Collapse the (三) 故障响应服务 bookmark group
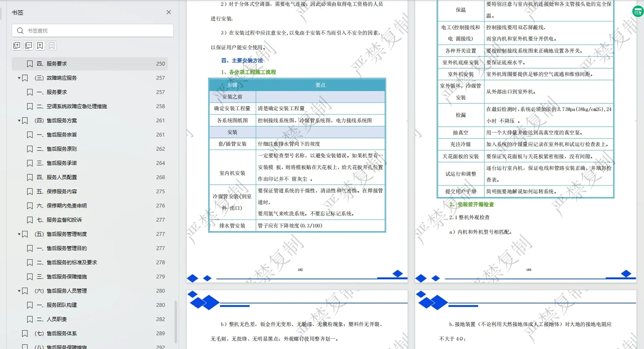644x349 pixels. click(19, 78)
